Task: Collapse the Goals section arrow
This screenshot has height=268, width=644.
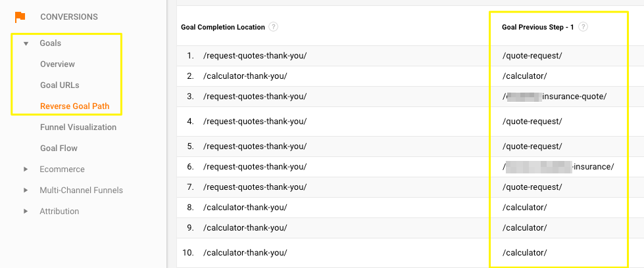Action: coord(26,43)
